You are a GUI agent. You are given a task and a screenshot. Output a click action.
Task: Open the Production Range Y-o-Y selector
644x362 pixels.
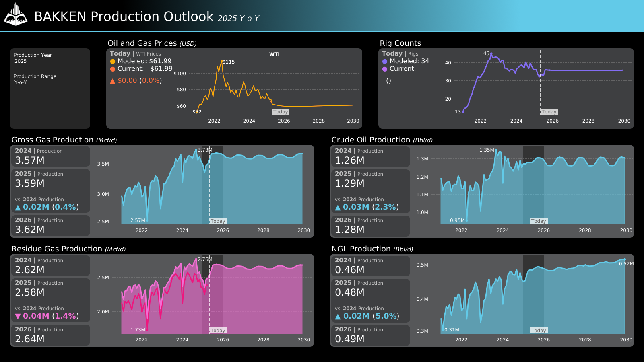pyautogui.click(x=35, y=79)
